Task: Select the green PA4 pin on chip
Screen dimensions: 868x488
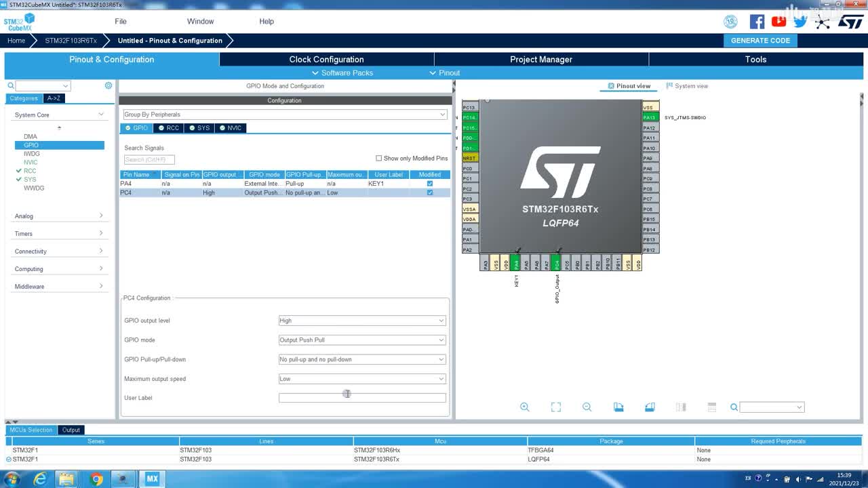Action: click(515, 263)
